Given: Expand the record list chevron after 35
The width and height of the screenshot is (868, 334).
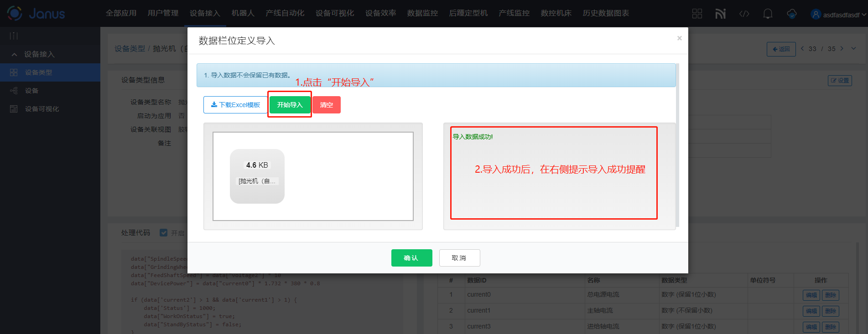Looking at the screenshot, I should pyautogui.click(x=853, y=48).
